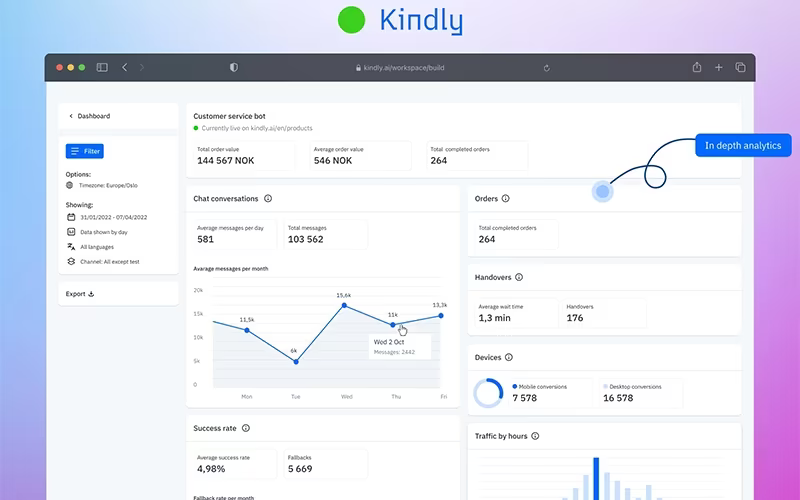Add a new tab with plus icon
This screenshot has width=800, height=500.
(x=718, y=67)
